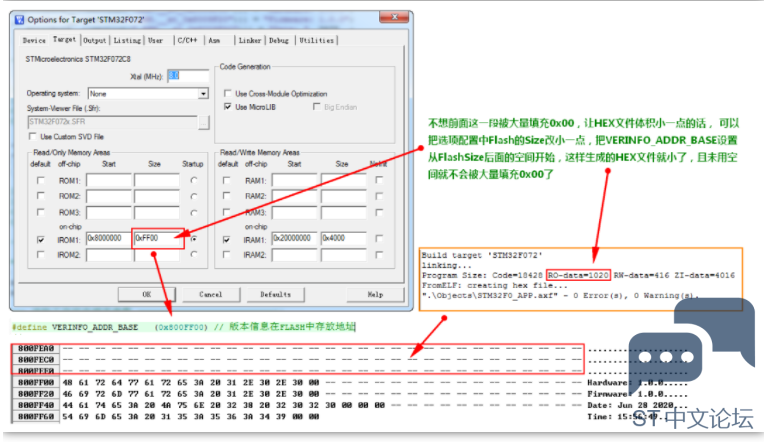Open the Asm tab
Screen dimensions: 766x442
click(x=214, y=41)
